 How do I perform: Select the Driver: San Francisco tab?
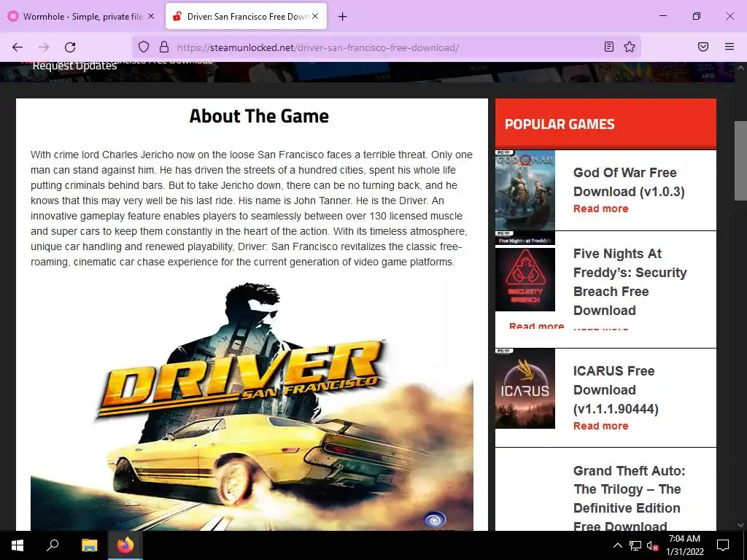coord(246,16)
